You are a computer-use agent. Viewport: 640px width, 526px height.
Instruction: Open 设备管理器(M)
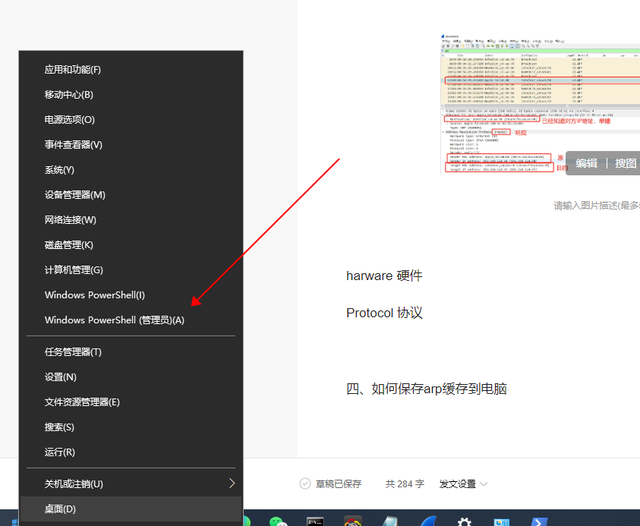[131, 195]
